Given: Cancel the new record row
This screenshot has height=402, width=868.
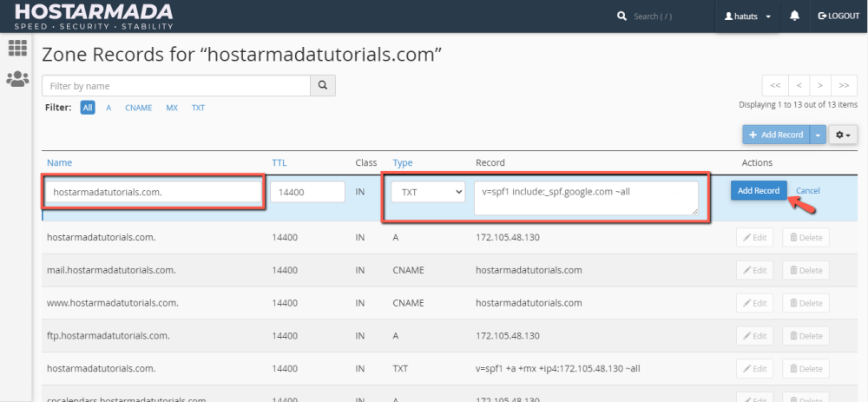Looking at the screenshot, I should [807, 190].
